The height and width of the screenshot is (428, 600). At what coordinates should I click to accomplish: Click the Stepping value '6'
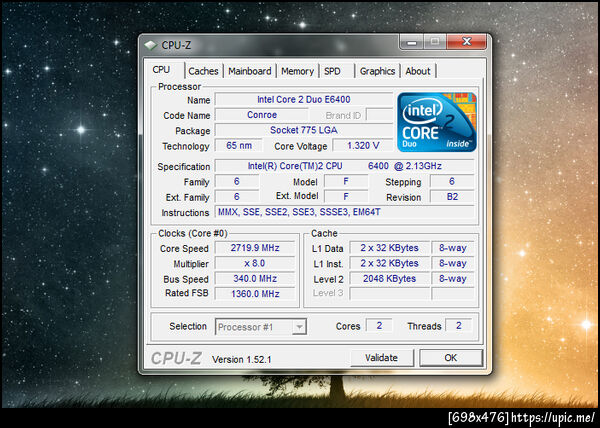(x=452, y=181)
